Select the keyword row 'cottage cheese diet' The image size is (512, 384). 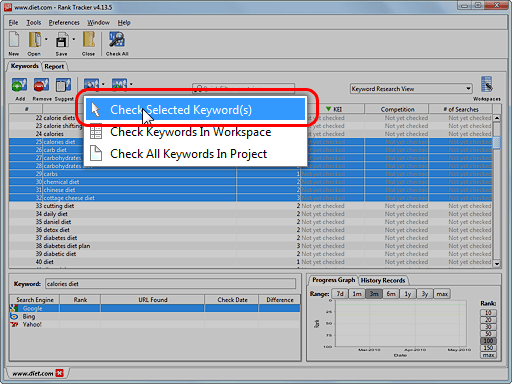[x=251, y=198]
